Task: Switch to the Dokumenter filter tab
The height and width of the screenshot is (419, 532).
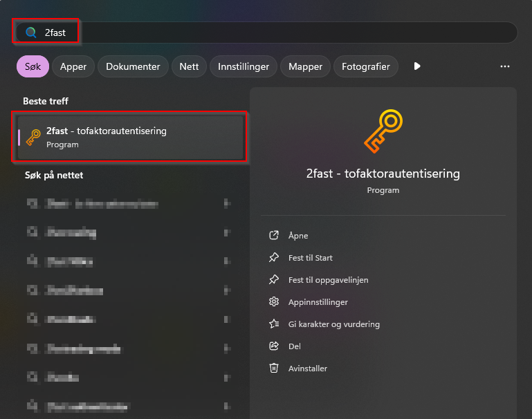Action: 133,66
